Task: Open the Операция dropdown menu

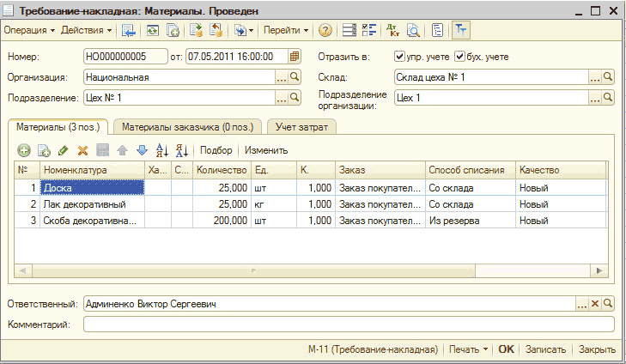Action: click(x=29, y=30)
